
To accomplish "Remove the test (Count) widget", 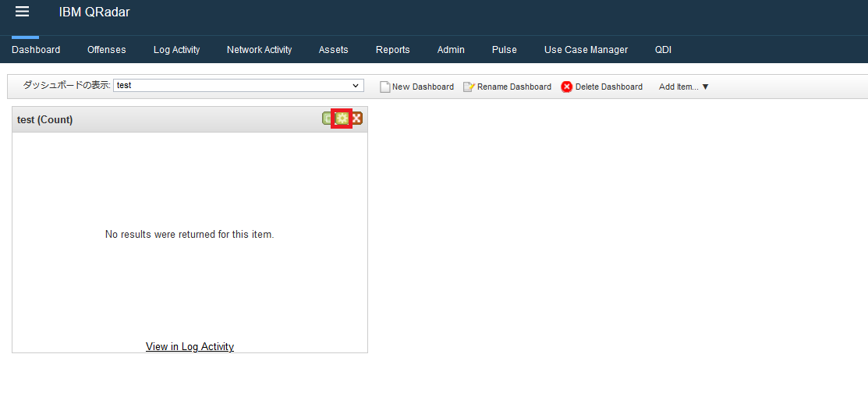I will point(357,119).
